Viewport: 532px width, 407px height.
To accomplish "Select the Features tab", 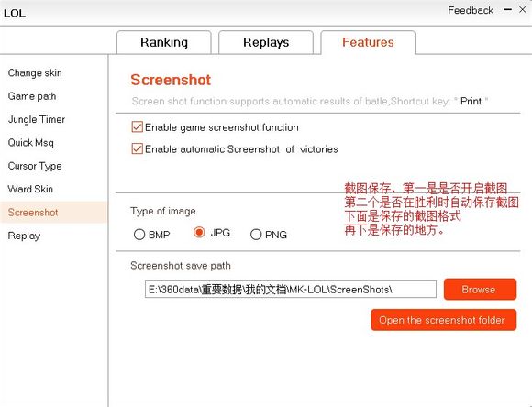I will tap(368, 42).
